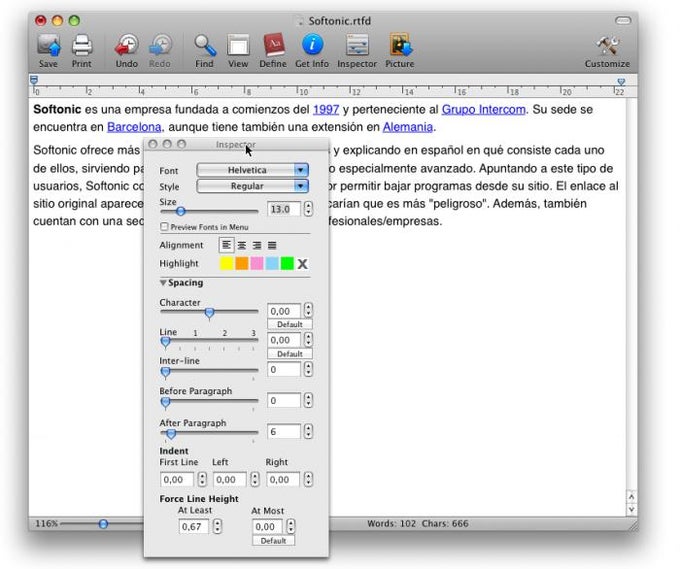Click the Line spacing stepper

point(308,339)
